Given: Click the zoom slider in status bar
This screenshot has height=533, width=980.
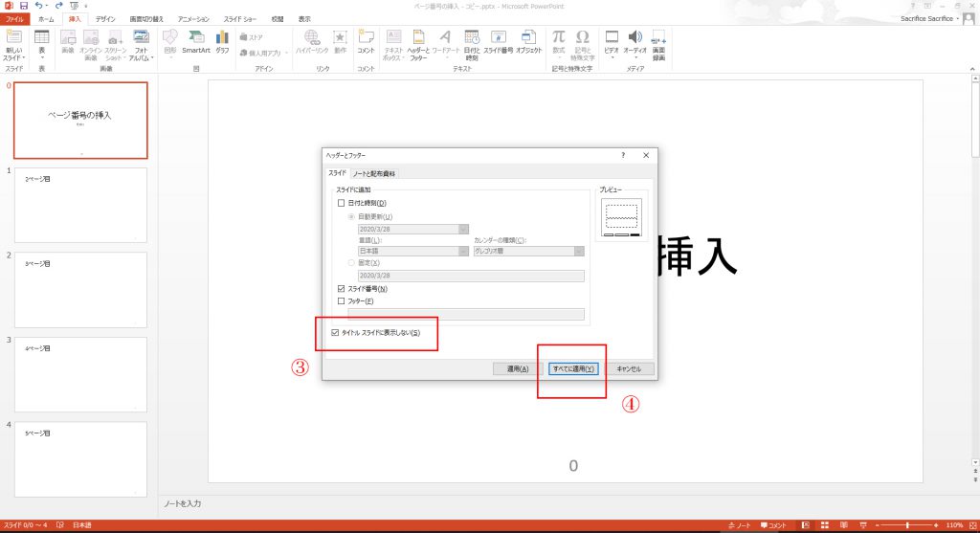Looking at the screenshot, I should [x=907, y=525].
